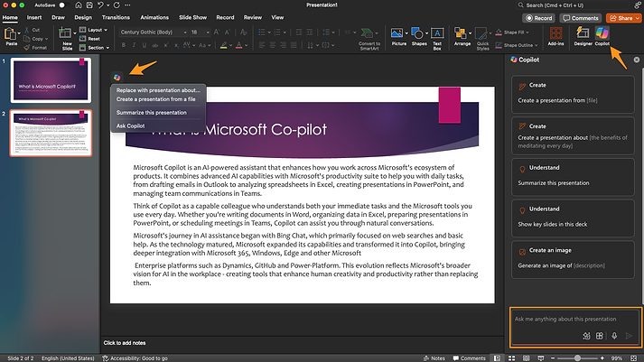Viewport: 644px width, 362px height.
Task: Switch to the Transitions tab
Action: click(116, 18)
